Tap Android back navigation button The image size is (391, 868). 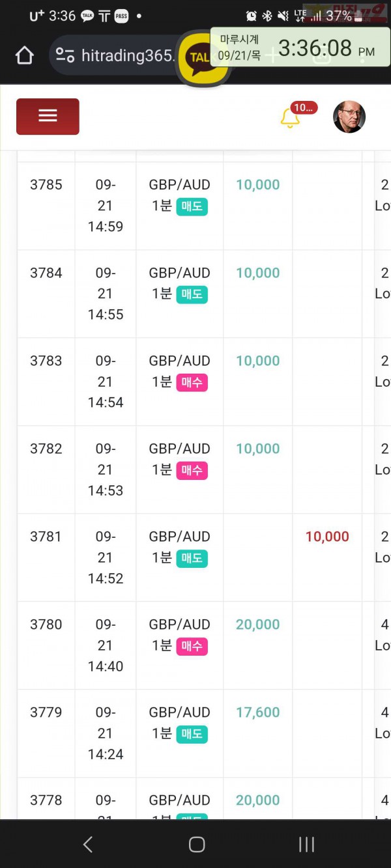click(x=88, y=845)
